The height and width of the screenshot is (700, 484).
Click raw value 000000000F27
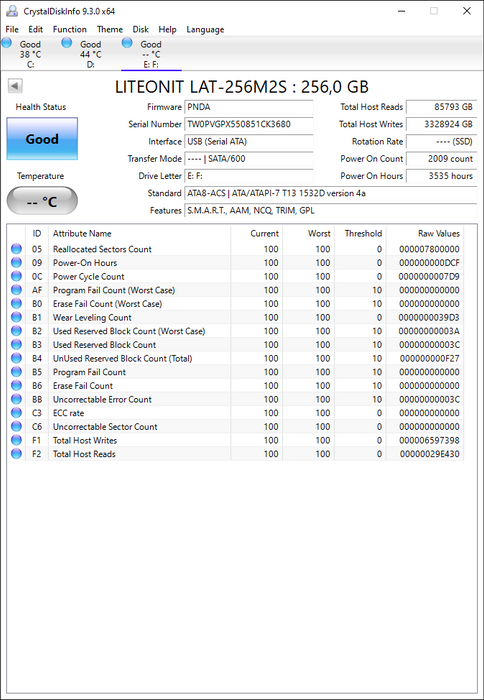pyautogui.click(x=429, y=358)
